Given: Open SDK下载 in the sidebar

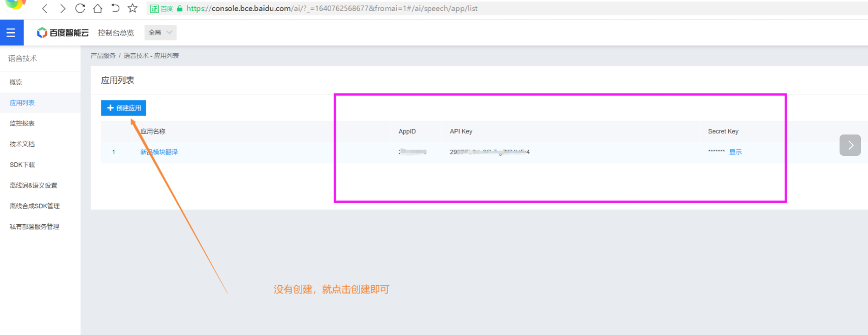Looking at the screenshot, I should [x=22, y=165].
